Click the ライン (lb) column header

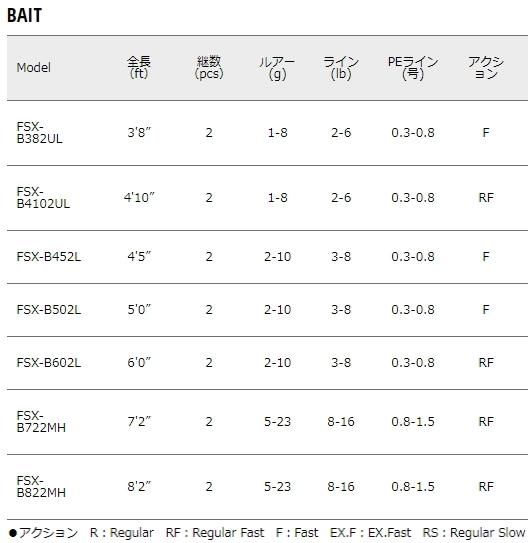341,68
